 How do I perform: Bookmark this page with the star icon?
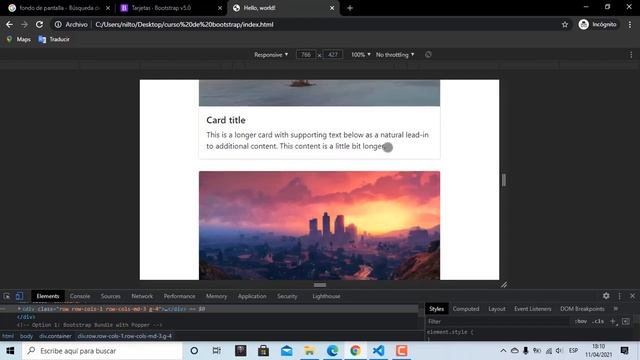click(565, 24)
